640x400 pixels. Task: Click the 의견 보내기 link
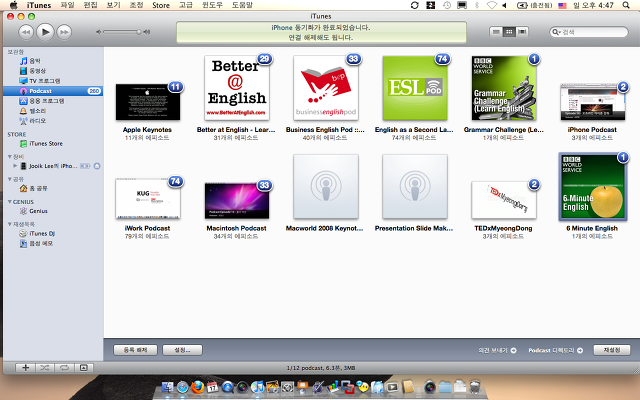point(497,350)
